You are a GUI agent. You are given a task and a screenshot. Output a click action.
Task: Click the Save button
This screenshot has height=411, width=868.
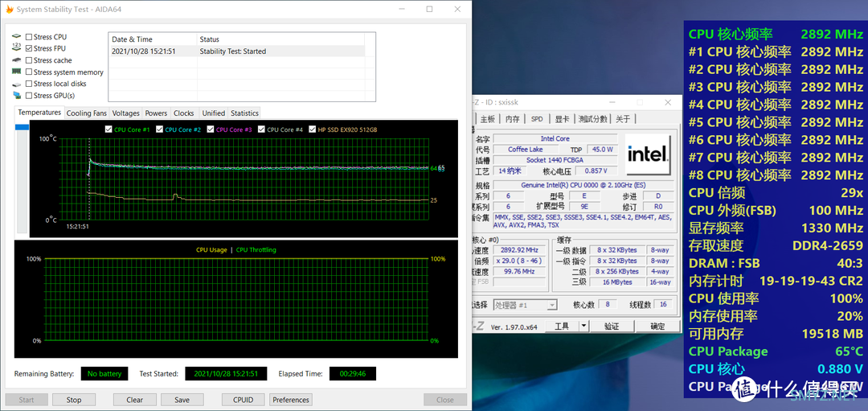point(182,400)
